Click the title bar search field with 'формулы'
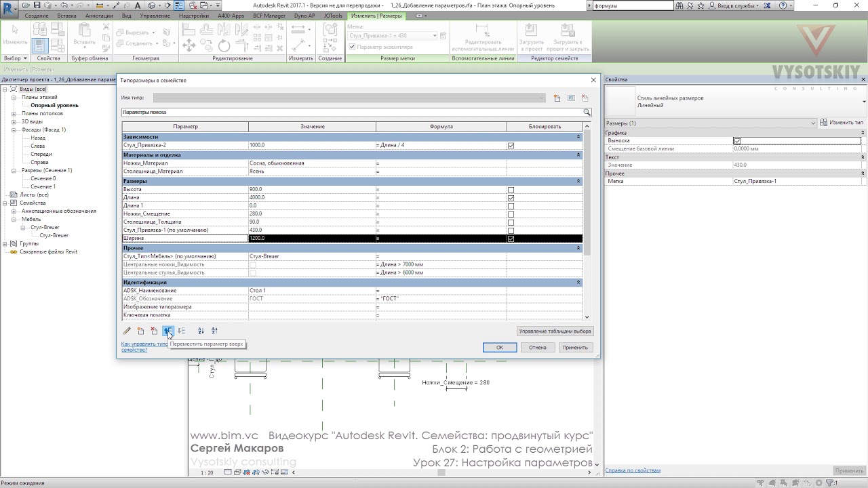This screenshot has height=488, width=868. (x=633, y=5)
